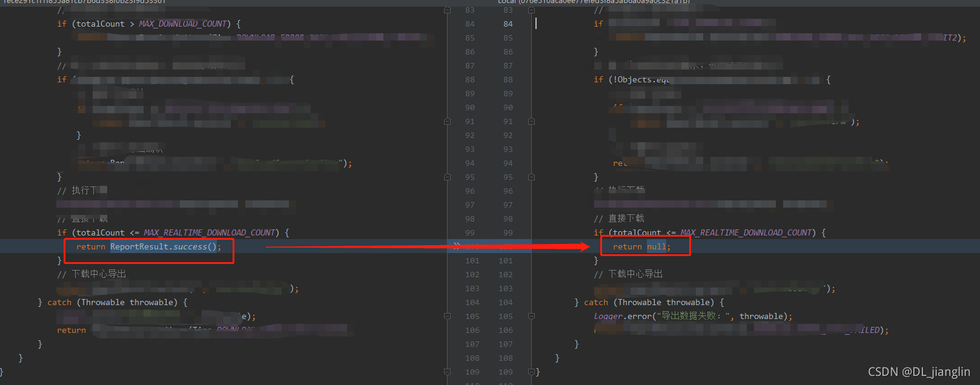Viewport: 980px width, 385px height.
Task: Toggle fold marker at line 109 in revision pane gutter
Action: pos(448,372)
